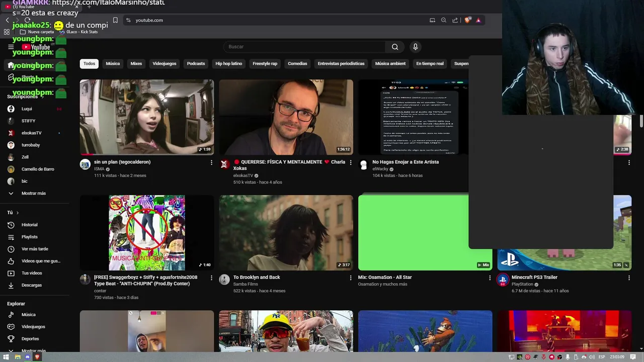
Task: Open options menu for sin un plan video
Action: tap(211, 162)
